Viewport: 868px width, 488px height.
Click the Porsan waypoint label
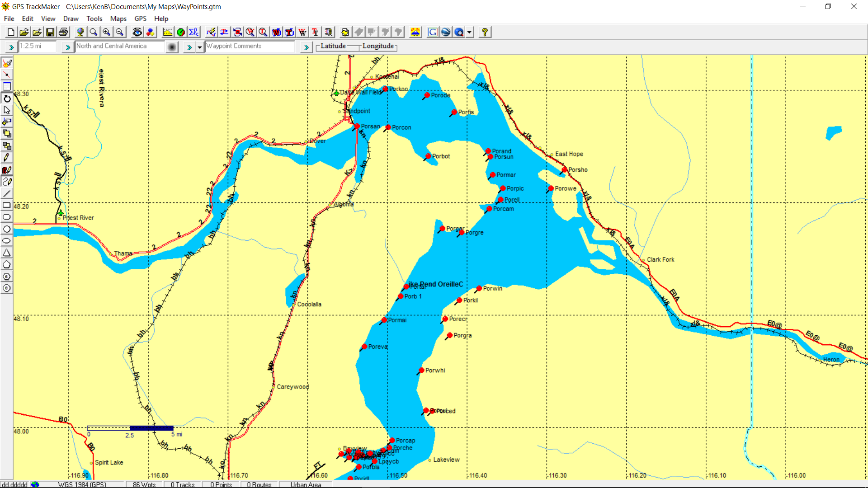(370, 127)
